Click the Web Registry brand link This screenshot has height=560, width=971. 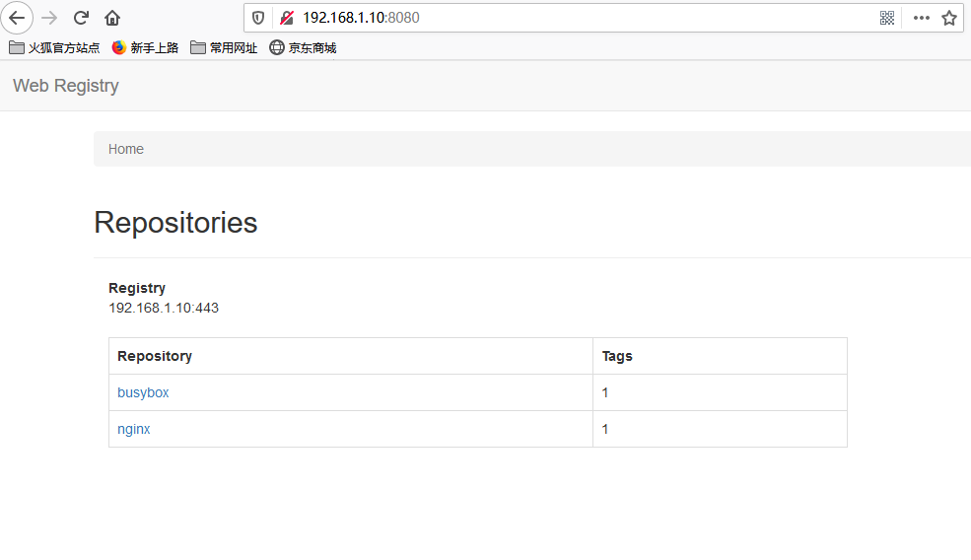point(66,86)
